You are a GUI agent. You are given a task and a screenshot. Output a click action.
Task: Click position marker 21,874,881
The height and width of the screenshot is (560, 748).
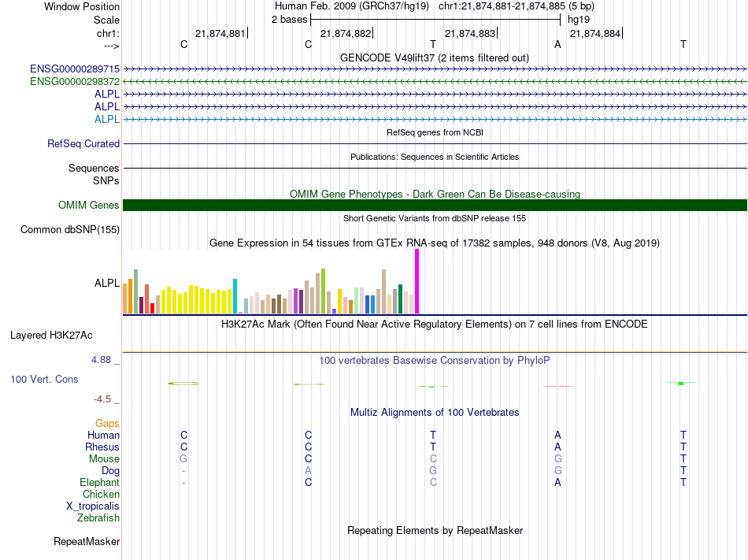pos(220,33)
